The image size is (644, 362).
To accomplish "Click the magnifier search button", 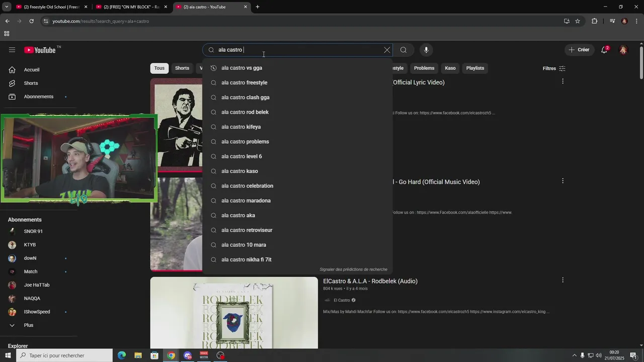I will point(404,50).
